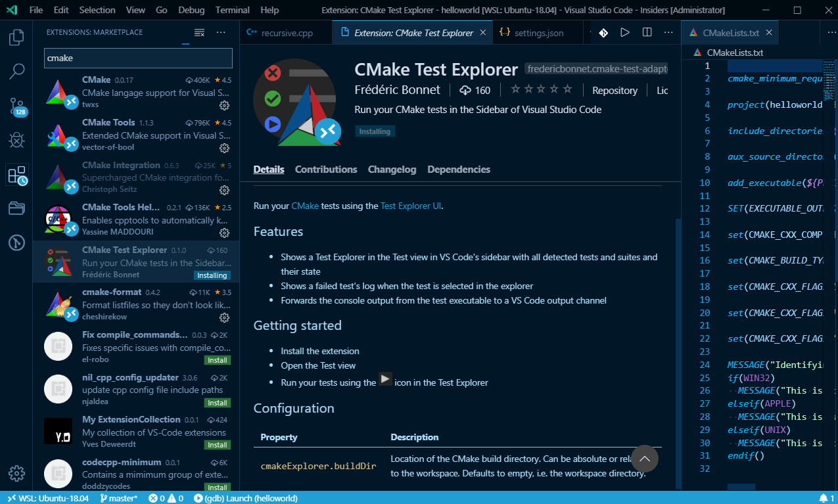
Task: Click the WSL: Ubuntu-18.04 remote indicator
Action: 47,498
